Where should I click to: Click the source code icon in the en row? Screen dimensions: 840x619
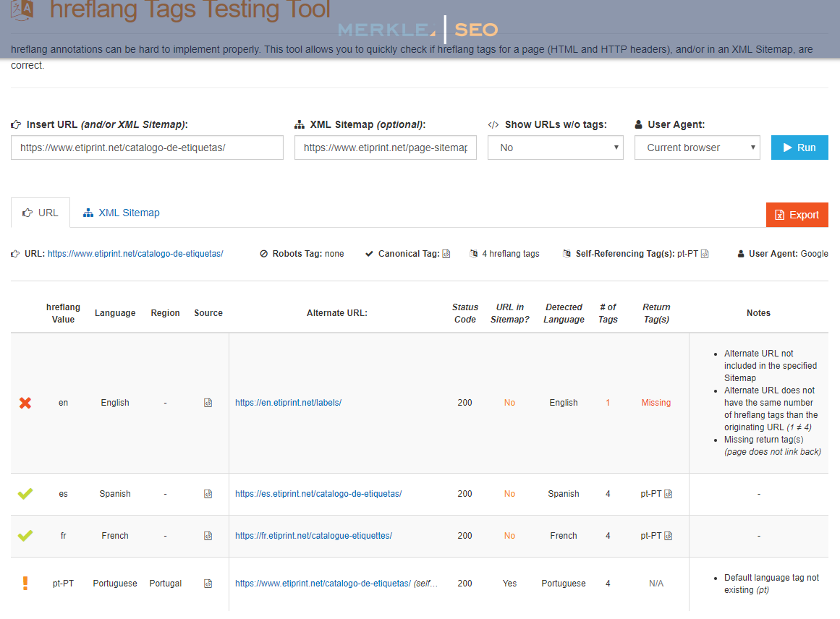point(208,403)
